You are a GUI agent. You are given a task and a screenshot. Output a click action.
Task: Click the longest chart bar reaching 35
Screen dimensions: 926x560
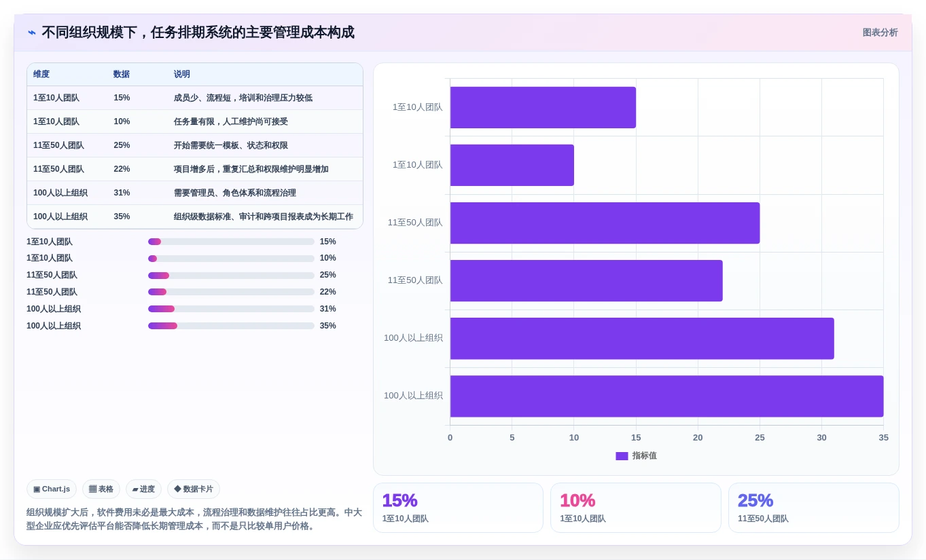point(666,396)
